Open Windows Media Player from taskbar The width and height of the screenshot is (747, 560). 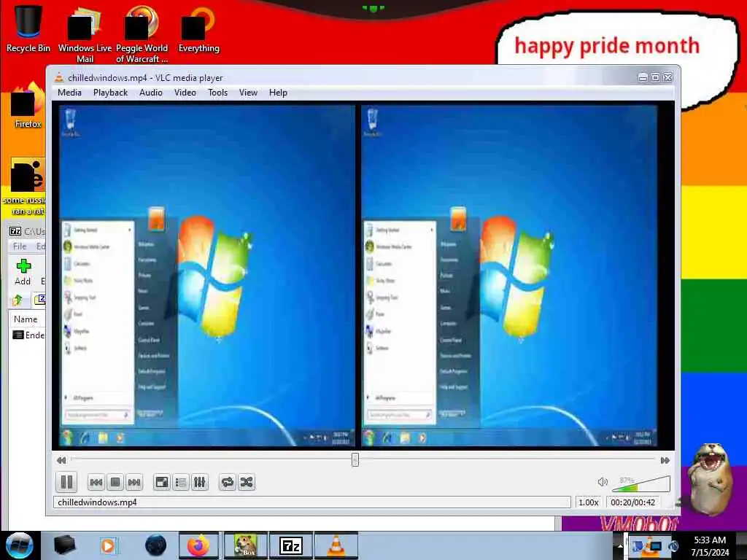point(108,545)
